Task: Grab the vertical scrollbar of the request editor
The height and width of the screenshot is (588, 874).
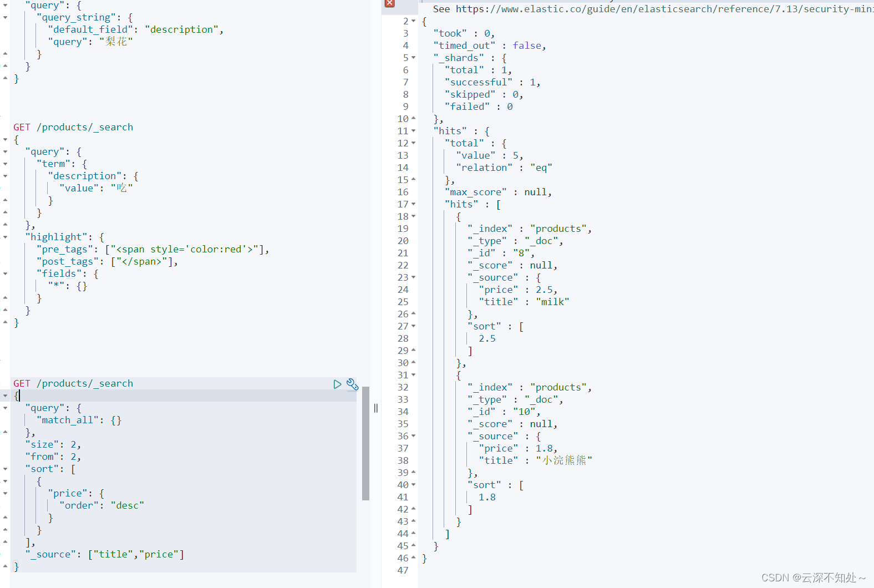Action: (x=365, y=444)
